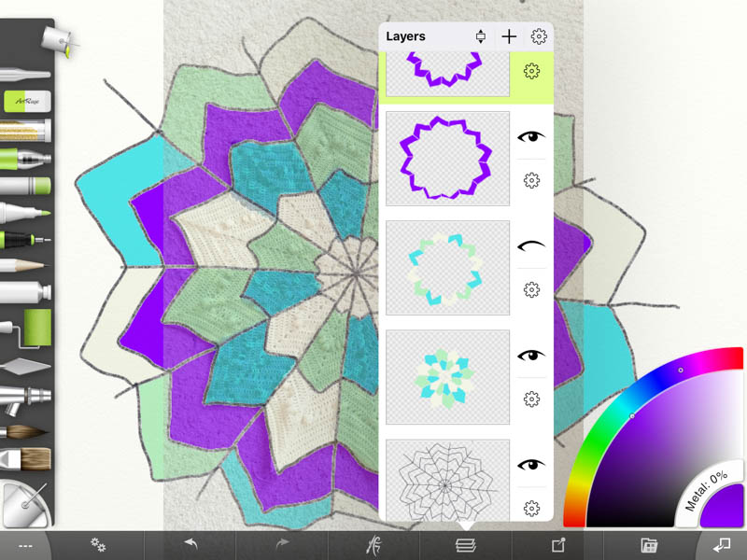747x560 pixels.
Task: Select the pastel flower layer thumbnail
Action: (x=447, y=377)
